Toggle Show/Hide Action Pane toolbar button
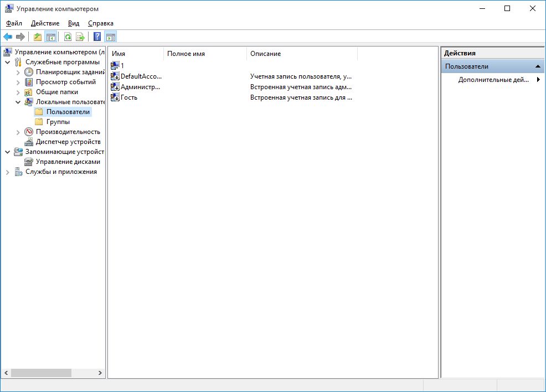The height and width of the screenshot is (392, 546). pos(111,37)
